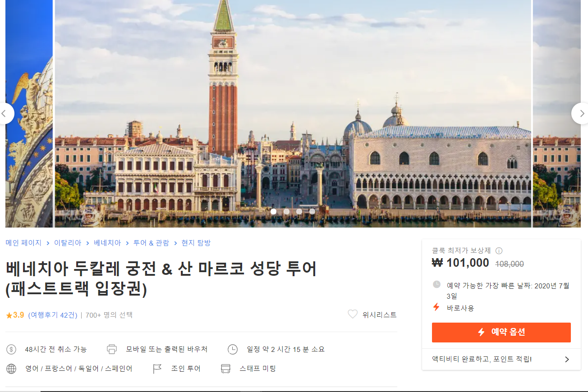The width and height of the screenshot is (588, 392).
Task: Click the lightning instant-use icon
Action: (x=436, y=307)
